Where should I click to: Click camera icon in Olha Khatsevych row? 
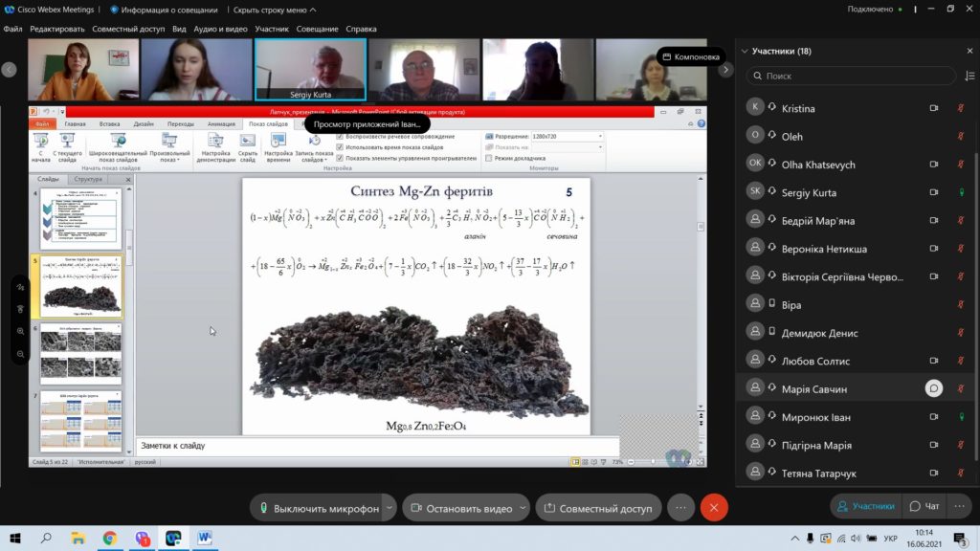click(933, 165)
